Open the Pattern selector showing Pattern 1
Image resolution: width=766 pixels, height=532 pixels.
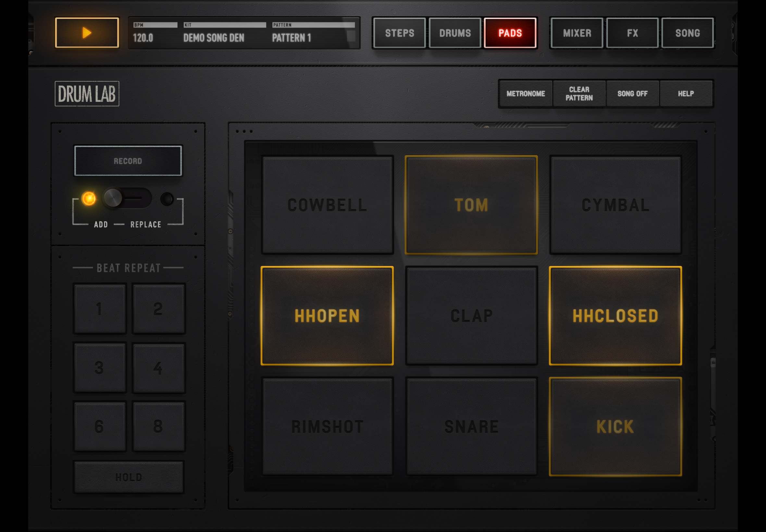coord(313,33)
